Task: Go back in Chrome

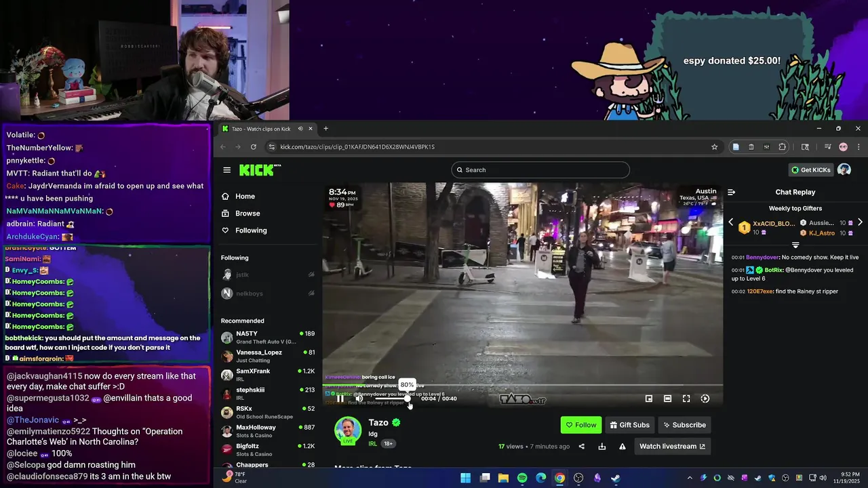Action: tap(223, 147)
